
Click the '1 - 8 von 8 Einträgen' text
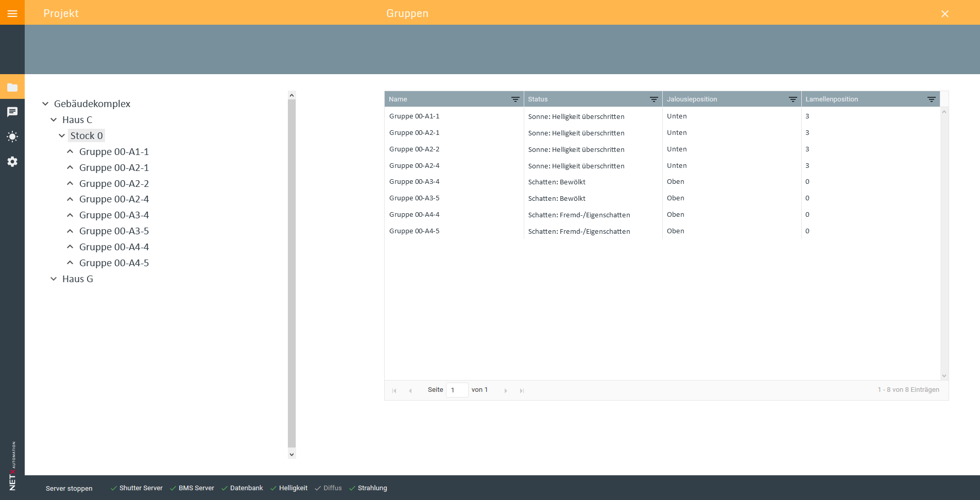coord(908,390)
